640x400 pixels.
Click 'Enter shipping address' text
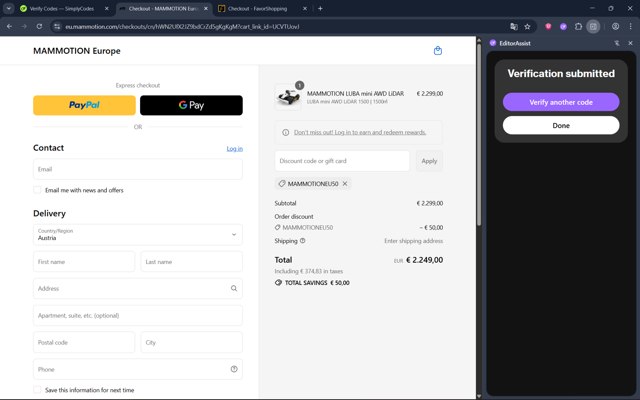tap(413, 241)
